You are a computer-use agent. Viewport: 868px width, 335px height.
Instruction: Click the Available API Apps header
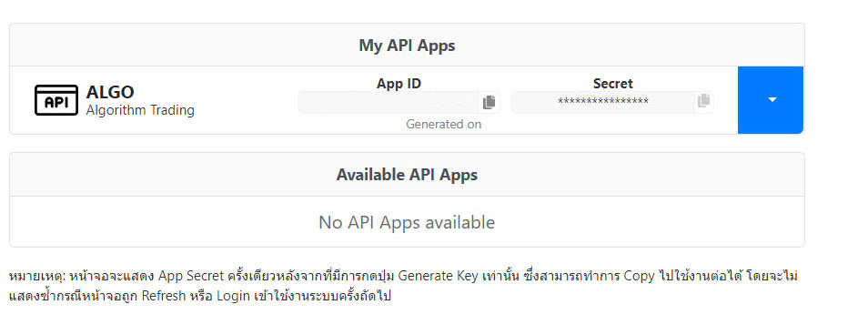(407, 175)
